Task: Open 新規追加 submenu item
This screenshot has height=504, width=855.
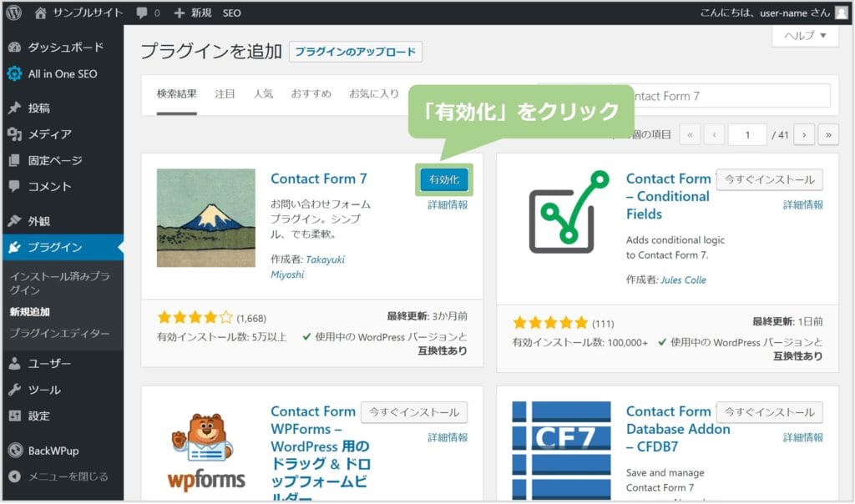Action: [29, 312]
